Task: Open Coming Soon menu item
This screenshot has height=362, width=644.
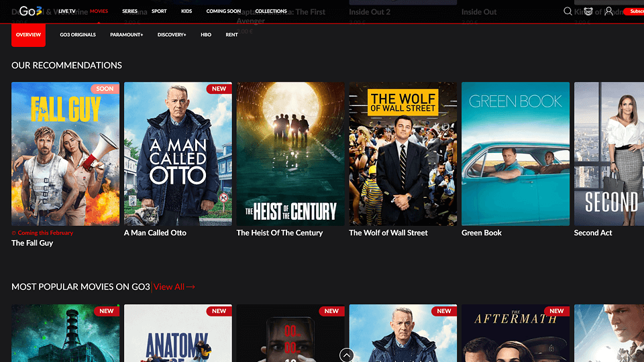Action: pyautogui.click(x=223, y=11)
